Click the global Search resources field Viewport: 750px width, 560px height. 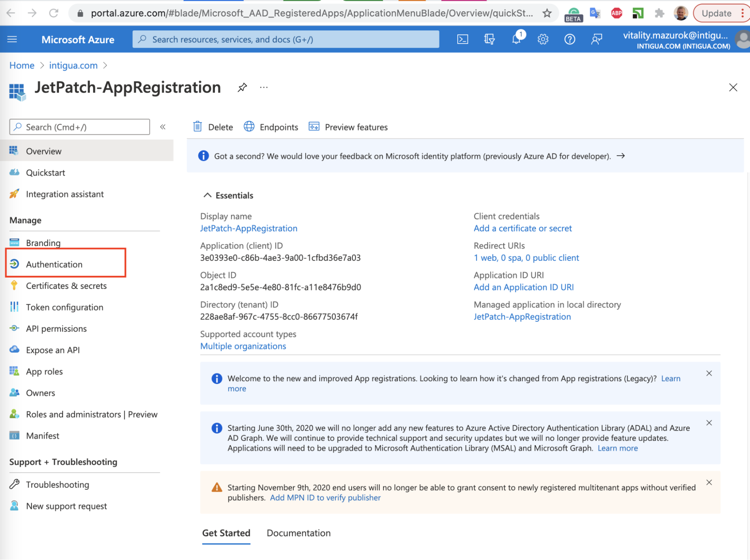click(286, 39)
